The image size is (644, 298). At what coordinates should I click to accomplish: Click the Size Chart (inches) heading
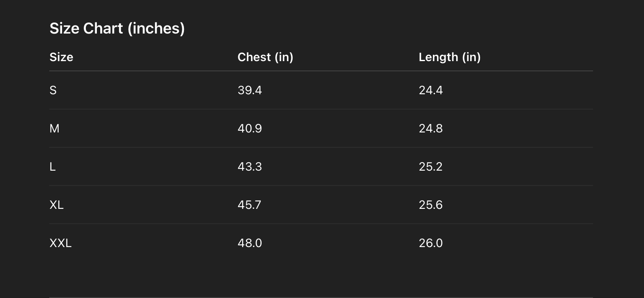click(x=117, y=28)
